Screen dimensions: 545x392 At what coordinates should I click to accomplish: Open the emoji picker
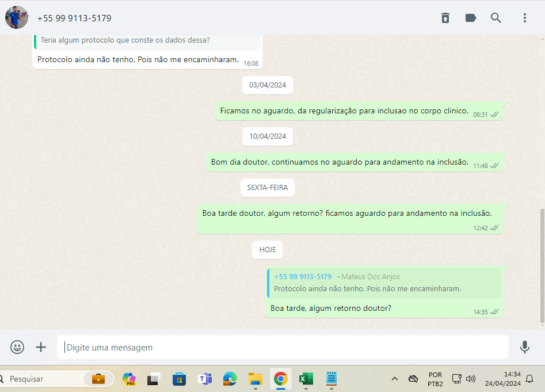tap(17, 347)
